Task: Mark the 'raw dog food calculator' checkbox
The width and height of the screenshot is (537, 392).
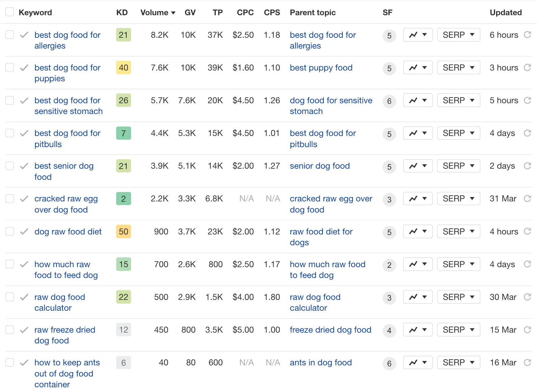Action: coord(9,297)
